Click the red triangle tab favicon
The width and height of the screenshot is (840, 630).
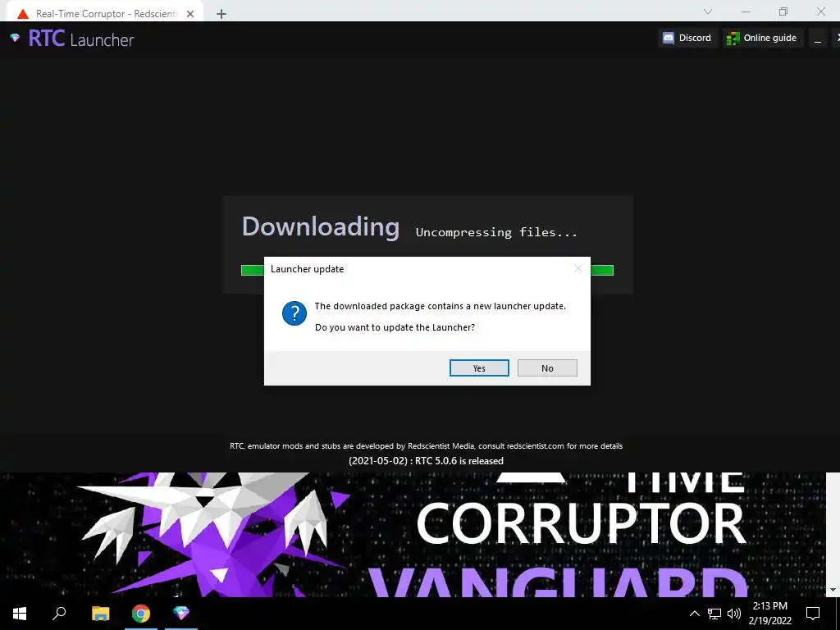[22, 14]
